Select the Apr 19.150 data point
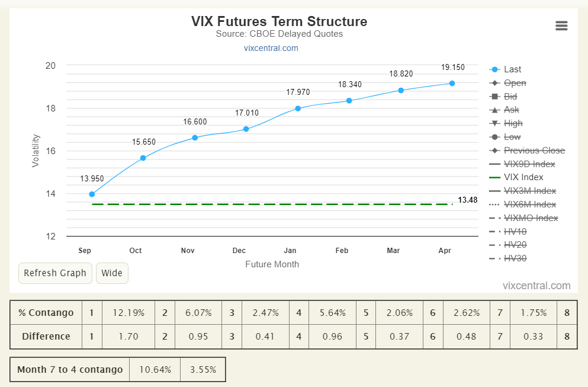Screen dimensions: 588x387 click(452, 84)
